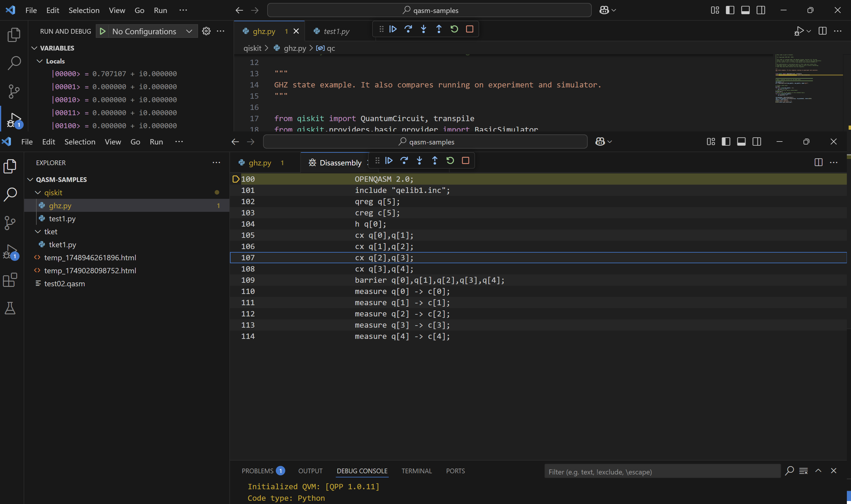Collapse qiskit folder in Explorer
851x504 pixels.
tap(38, 193)
